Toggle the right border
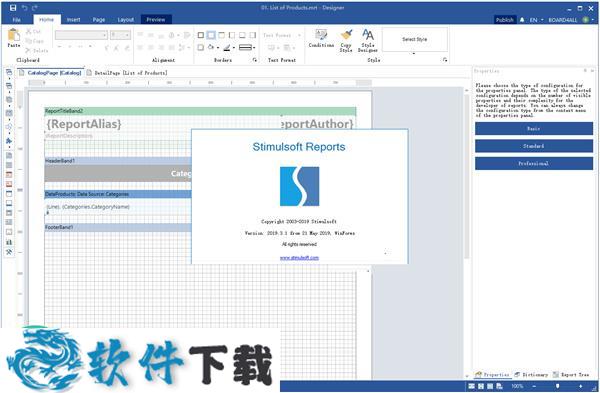The image size is (600, 393). (253, 35)
